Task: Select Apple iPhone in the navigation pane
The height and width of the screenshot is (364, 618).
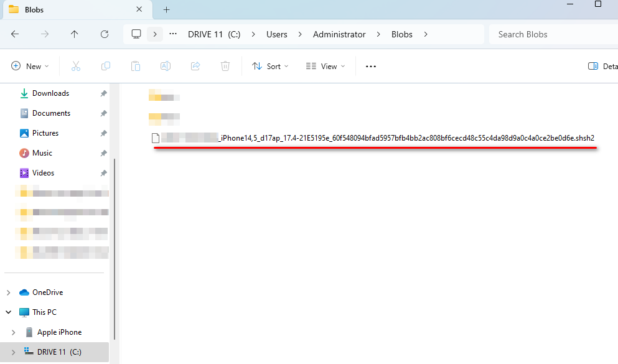Action: (59, 332)
